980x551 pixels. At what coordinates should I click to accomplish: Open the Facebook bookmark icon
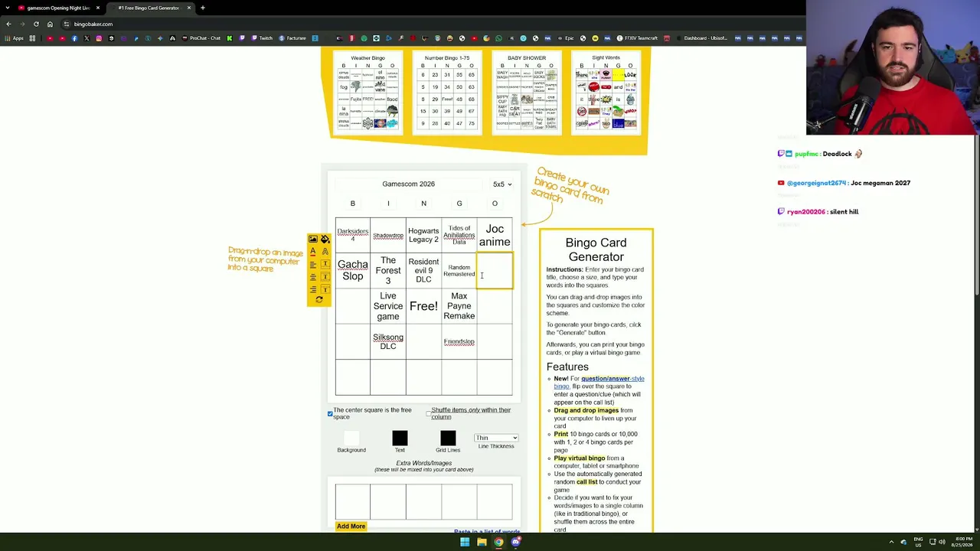[x=74, y=38]
